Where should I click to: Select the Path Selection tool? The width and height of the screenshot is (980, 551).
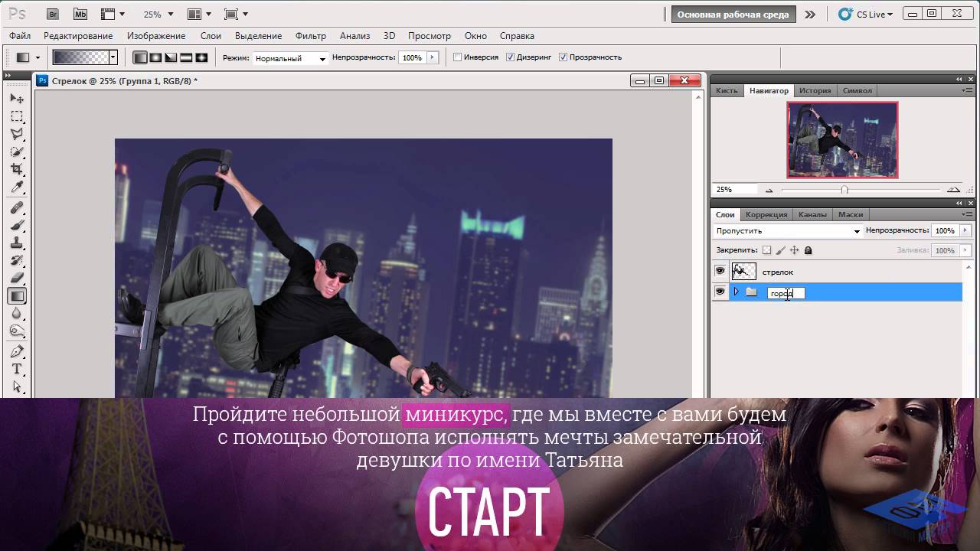click(16, 386)
